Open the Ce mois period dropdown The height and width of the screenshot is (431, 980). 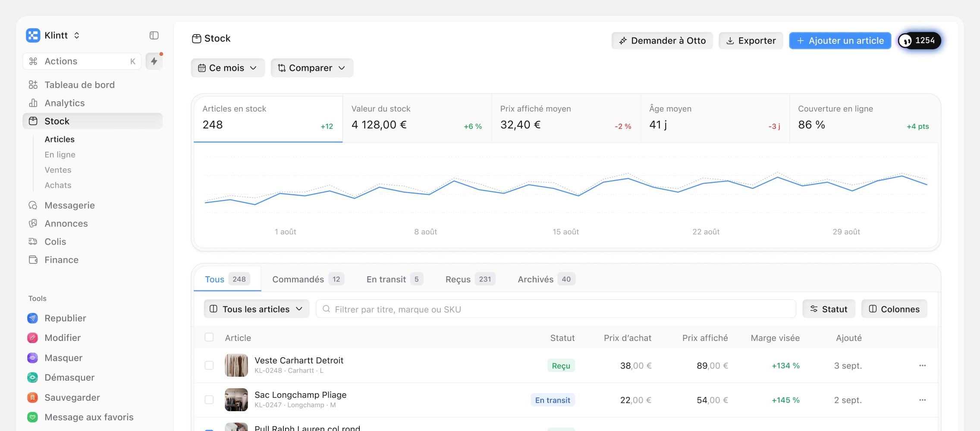(228, 68)
